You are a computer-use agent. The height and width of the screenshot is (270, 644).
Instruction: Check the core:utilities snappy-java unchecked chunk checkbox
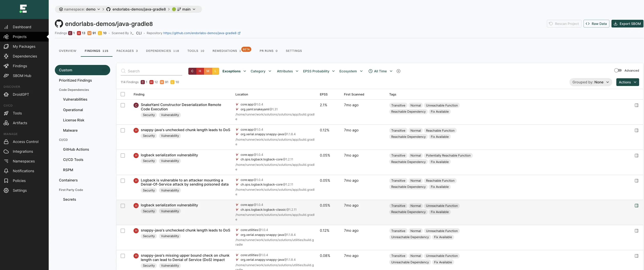(x=123, y=231)
